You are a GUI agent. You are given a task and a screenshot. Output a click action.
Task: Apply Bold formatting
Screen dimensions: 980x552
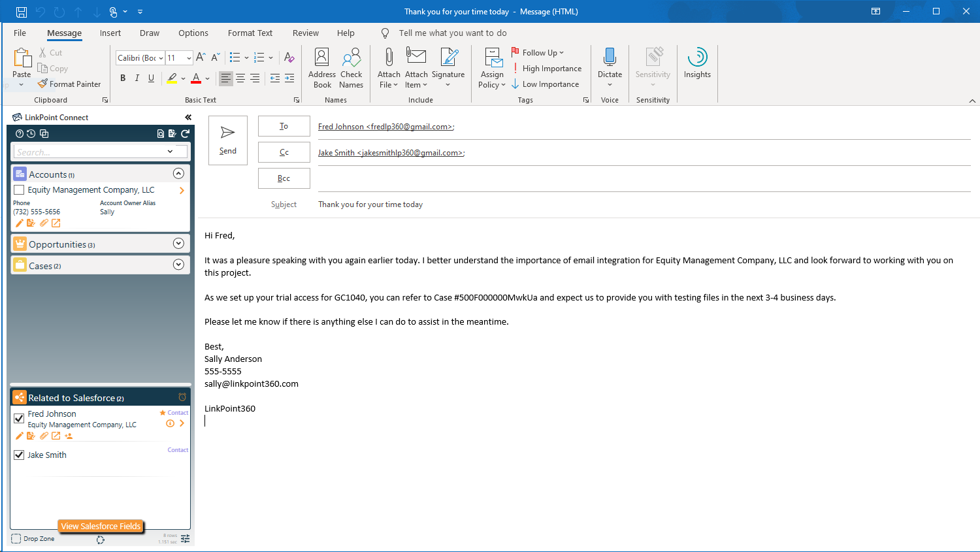coord(123,78)
